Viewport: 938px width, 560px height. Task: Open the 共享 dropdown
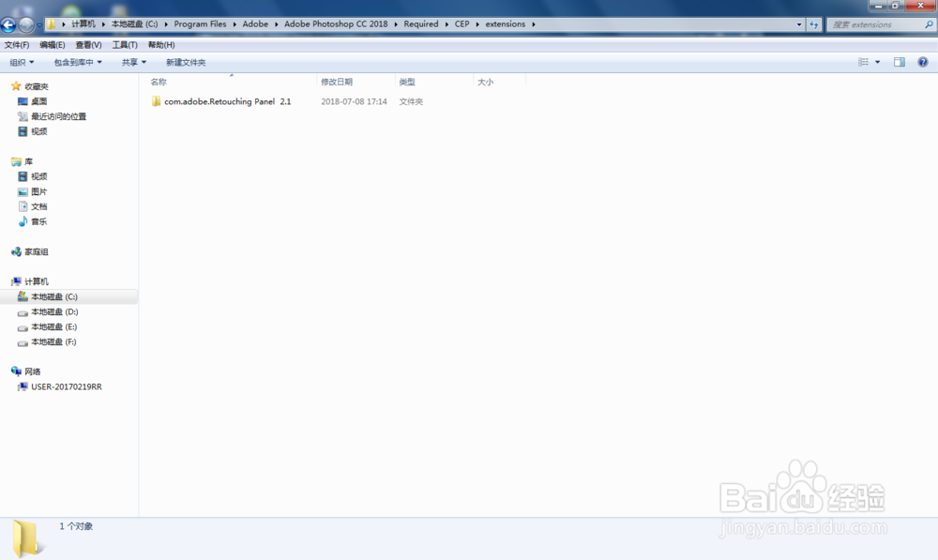pyautogui.click(x=133, y=62)
